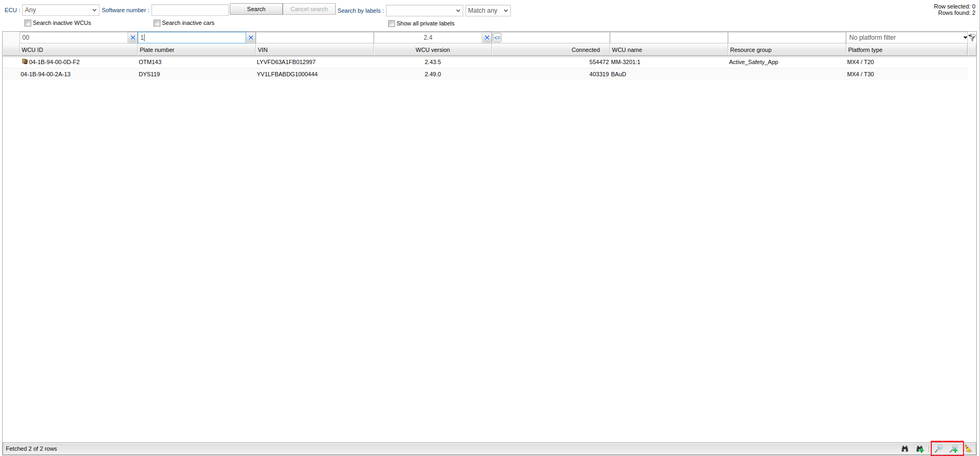
Task: Click the binoculars with green plus icon
Action: [x=920, y=449]
